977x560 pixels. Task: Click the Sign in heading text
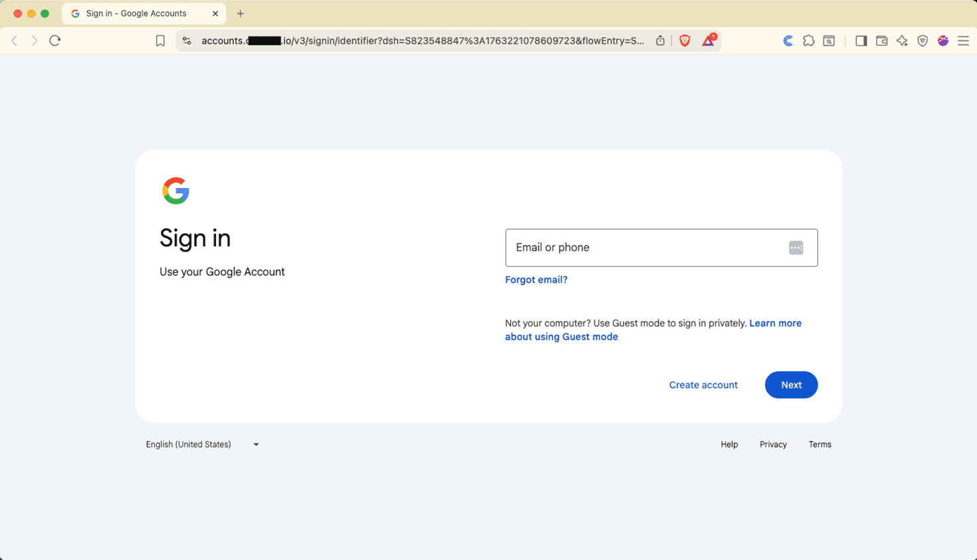[195, 238]
